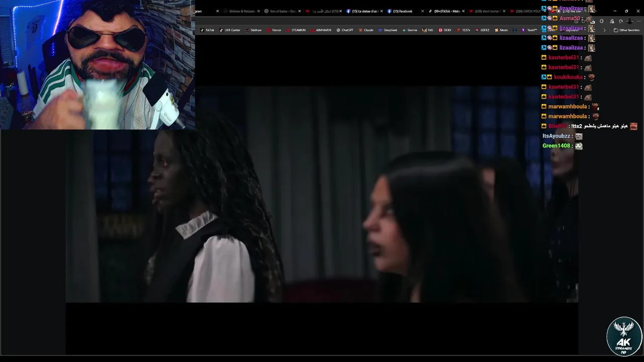Click the AK Streamers logo badge
644x362 pixels.
pyautogui.click(x=624, y=336)
